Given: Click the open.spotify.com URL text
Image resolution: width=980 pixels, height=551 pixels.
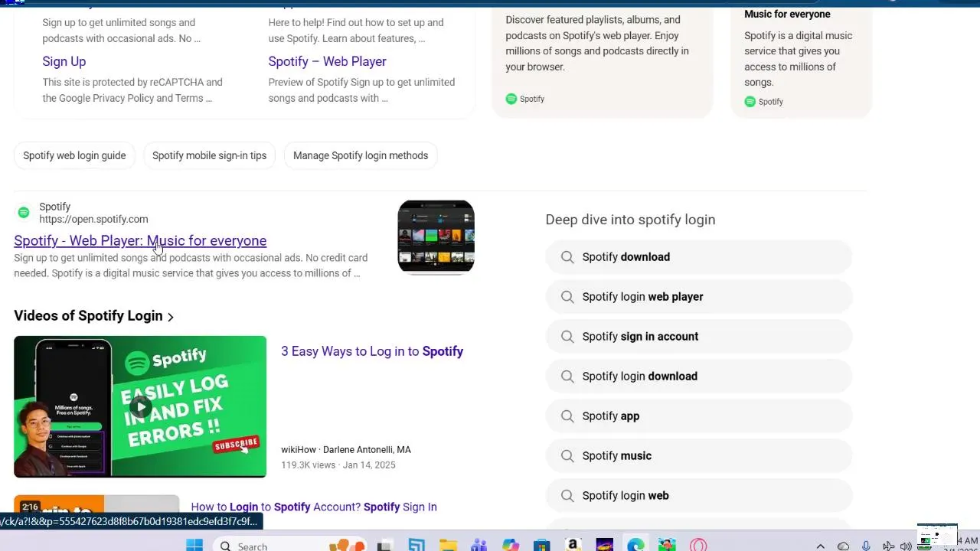Looking at the screenshot, I should click(93, 219).
